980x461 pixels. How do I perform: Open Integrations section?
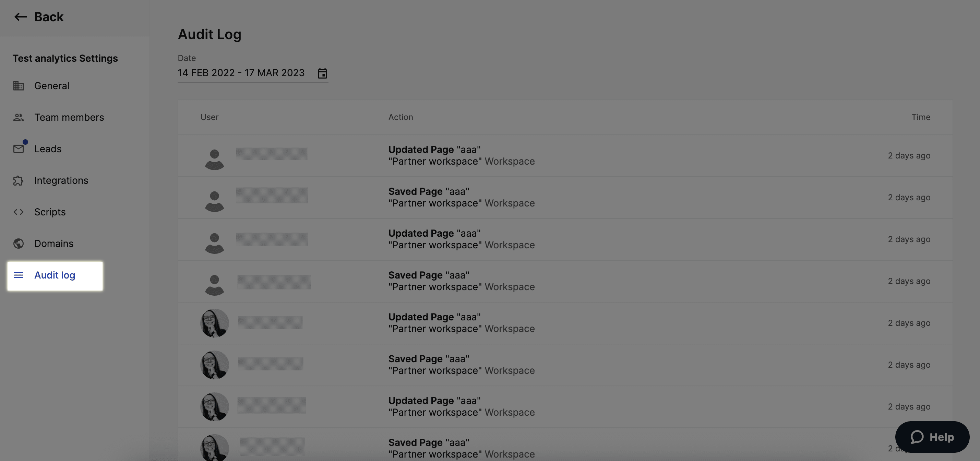click(x=61, y=180)
